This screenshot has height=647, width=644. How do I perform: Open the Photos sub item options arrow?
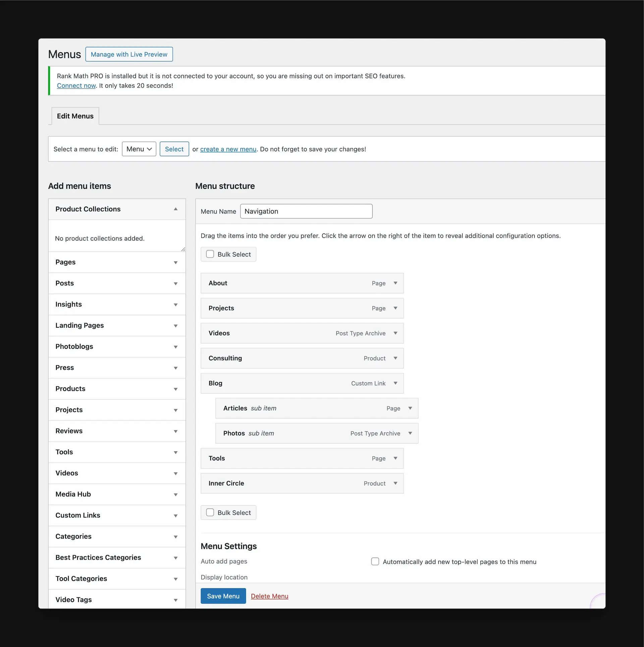coord(410,433)
